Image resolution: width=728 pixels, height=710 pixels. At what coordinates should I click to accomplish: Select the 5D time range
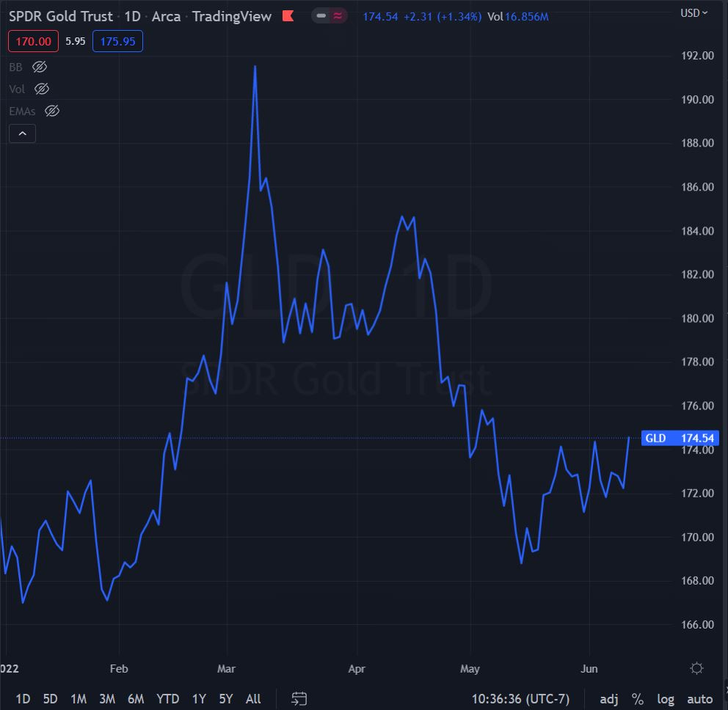(50, 699)
